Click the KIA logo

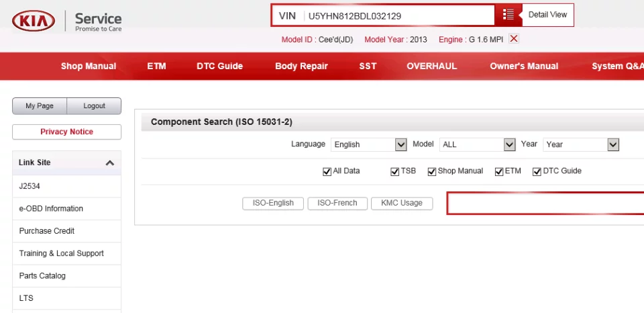click(x=34, y=21)
